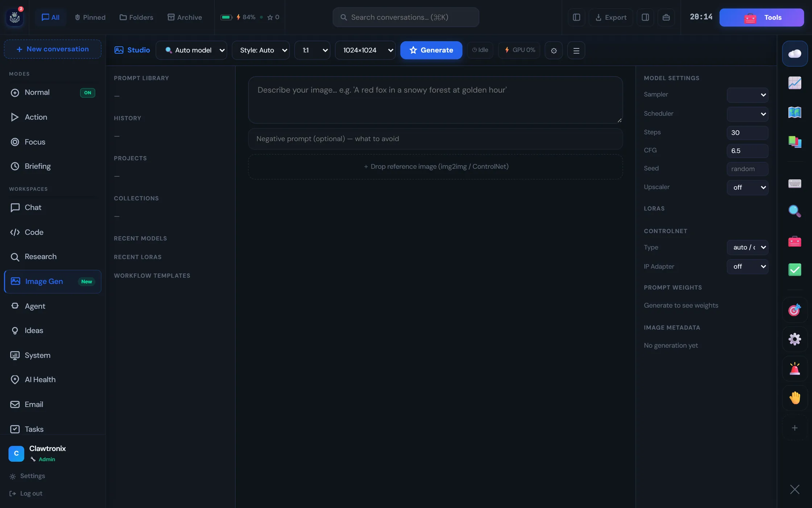This screenshot has height=508, width=812.
Task: Open the chart trend icon in dock
Action: 795,83
